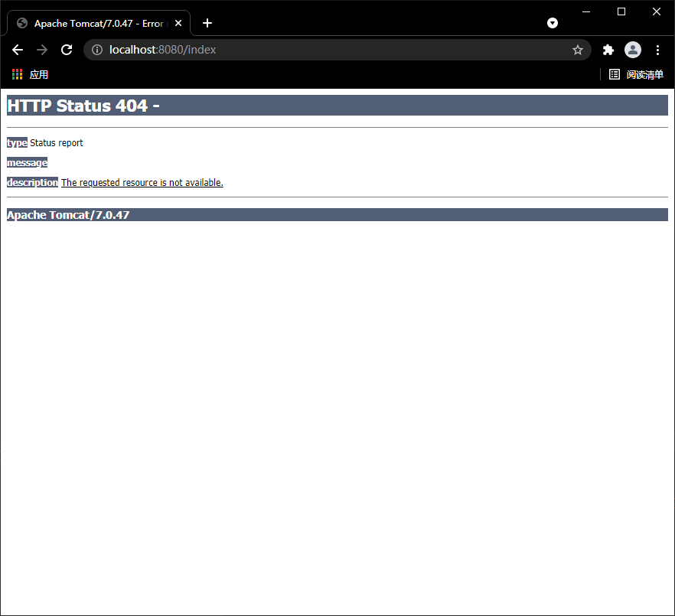The width and height of the screenshot is (675, 616).
Task: Open the Extensions puzzle icon
Action: click(608, 50)
